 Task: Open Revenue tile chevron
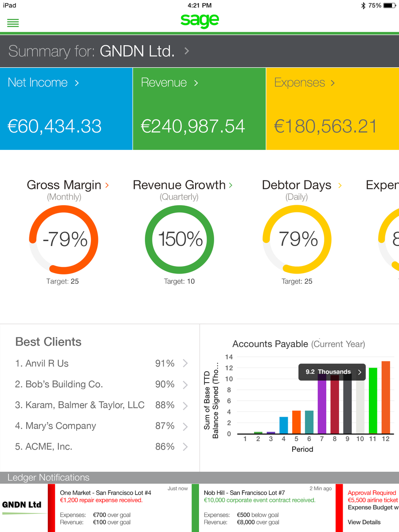tap(196, 82)
